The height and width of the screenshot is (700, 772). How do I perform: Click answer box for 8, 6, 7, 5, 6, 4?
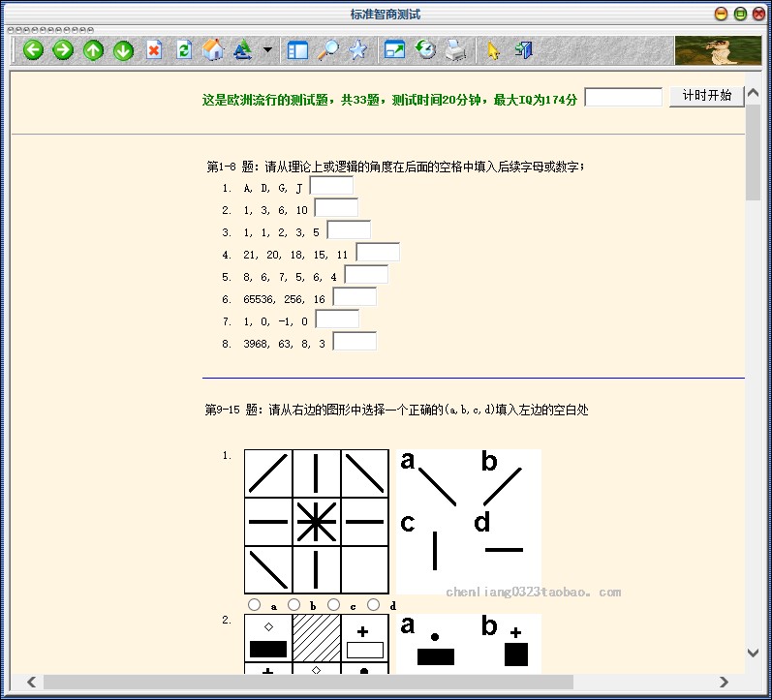pos(366,275)
